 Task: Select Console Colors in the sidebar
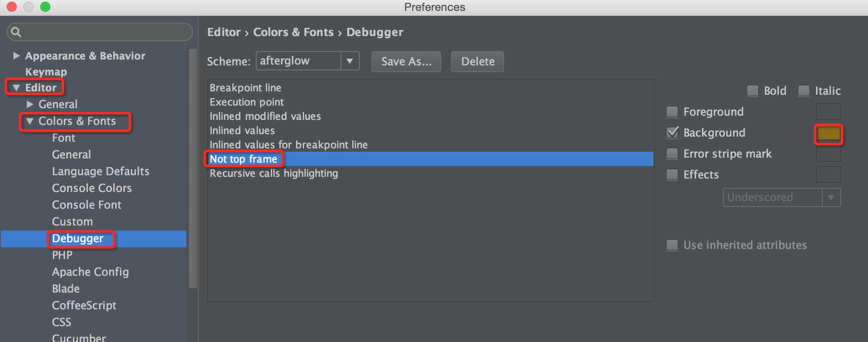pos(92,188)
